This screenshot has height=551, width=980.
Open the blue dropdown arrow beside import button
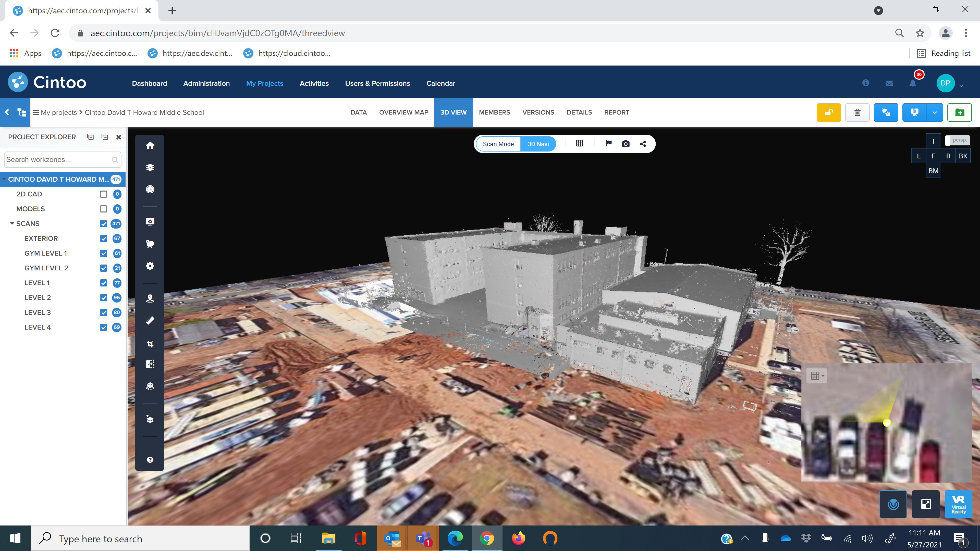point(934,112)
